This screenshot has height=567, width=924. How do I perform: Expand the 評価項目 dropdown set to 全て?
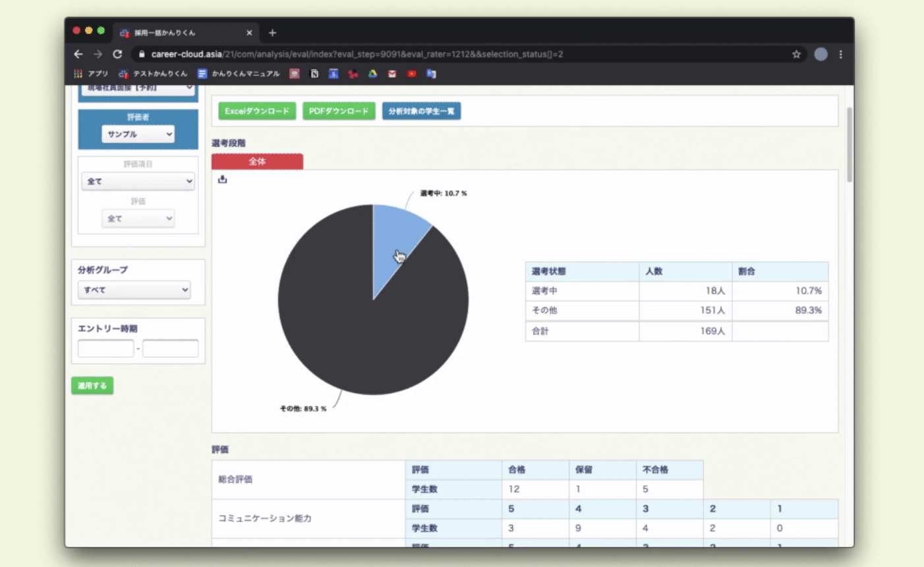click(x=138, y=181)
